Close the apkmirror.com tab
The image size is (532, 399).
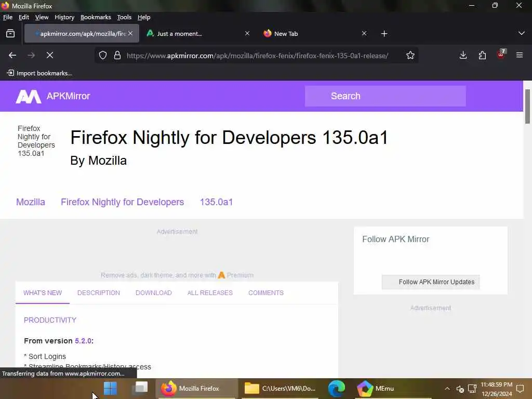pos(130,33)
